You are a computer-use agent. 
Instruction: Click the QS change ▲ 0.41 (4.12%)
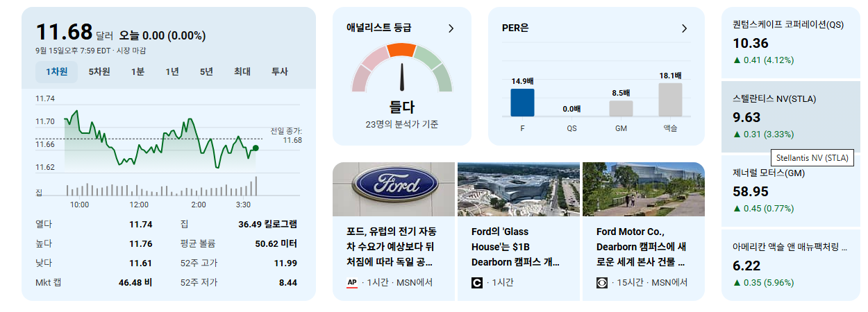(x=763, y=60)
